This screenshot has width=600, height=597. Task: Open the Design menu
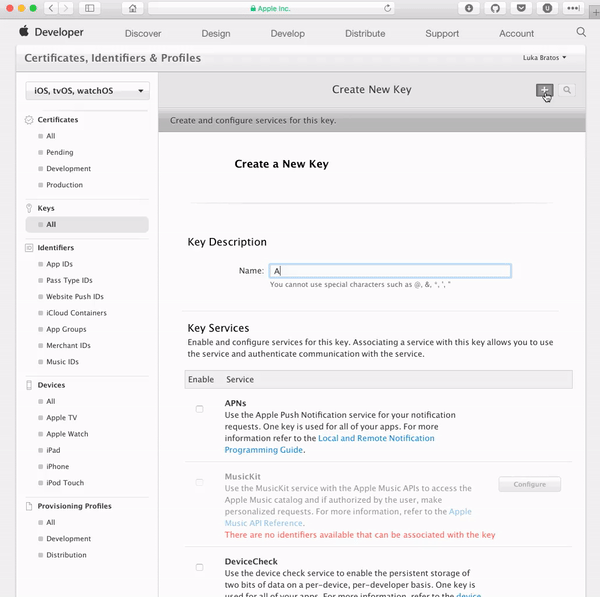(216, 34)
